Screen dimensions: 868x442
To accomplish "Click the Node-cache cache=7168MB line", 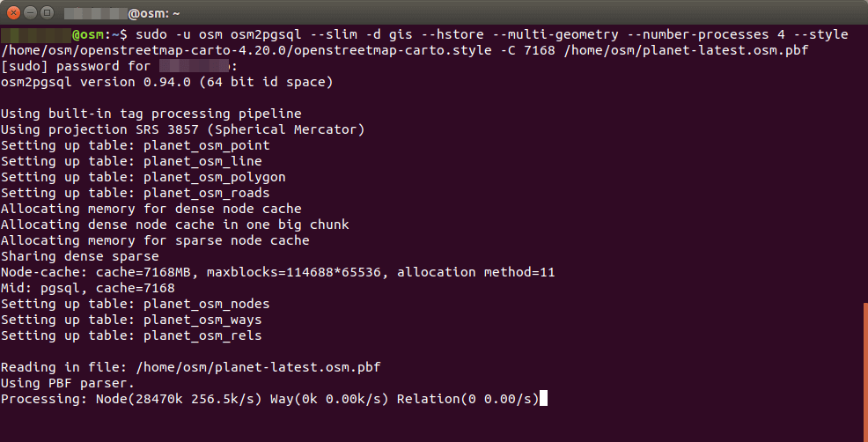I will (277, 272).
